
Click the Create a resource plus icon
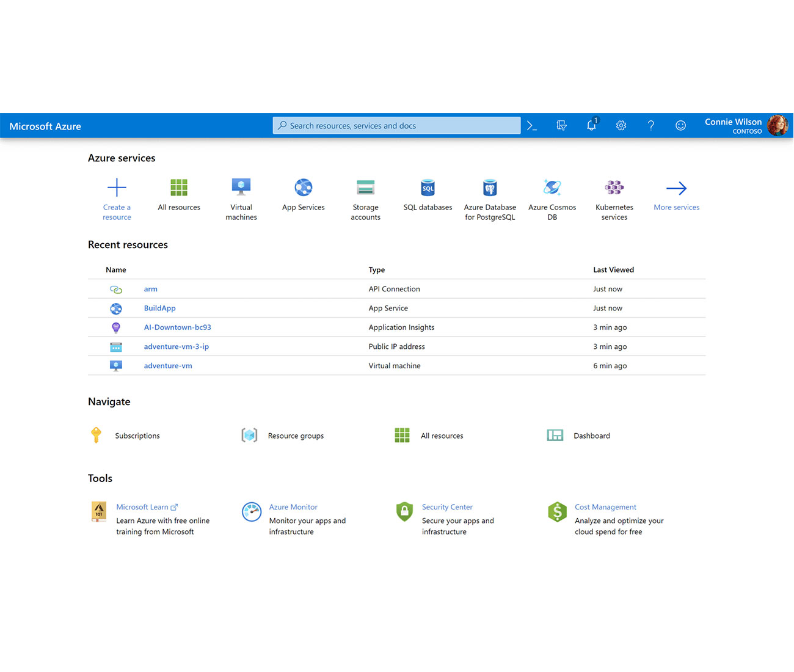[x=117, y=188]
